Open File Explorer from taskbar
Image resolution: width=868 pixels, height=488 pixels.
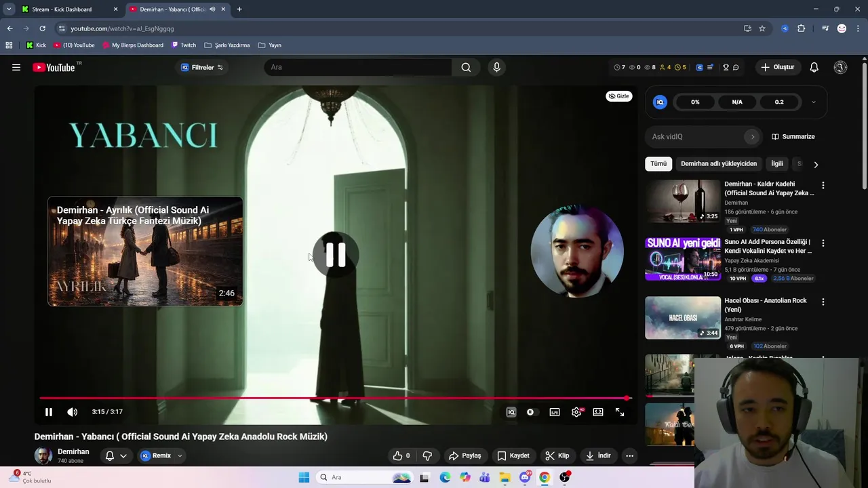tap(505, 477)
